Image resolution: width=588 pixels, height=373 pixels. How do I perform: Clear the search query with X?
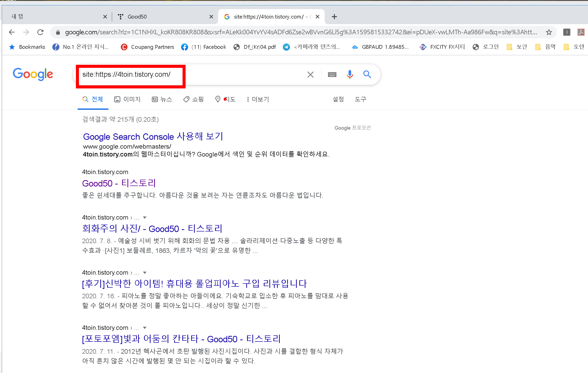point(310,74)
